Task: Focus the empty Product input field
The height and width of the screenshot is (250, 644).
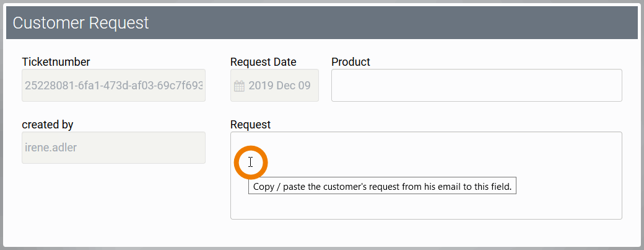Action: point(476,85)
